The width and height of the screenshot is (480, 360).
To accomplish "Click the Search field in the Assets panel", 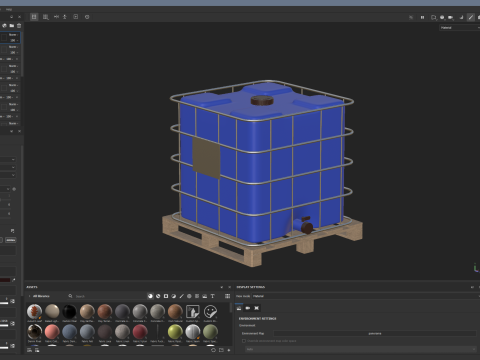I will tap(107, 296).
